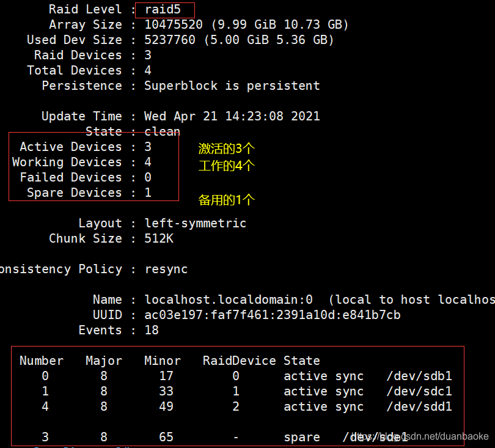Click Minor value 65
The width and height of the screenshot is (495, 448).
(166, 437)
